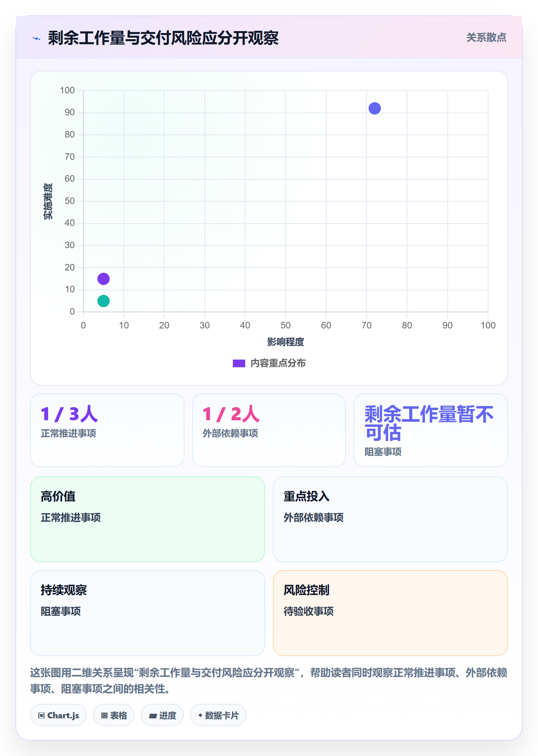Click the y-axis tick label 100
The image size is (538, 756).
[67, 90]
